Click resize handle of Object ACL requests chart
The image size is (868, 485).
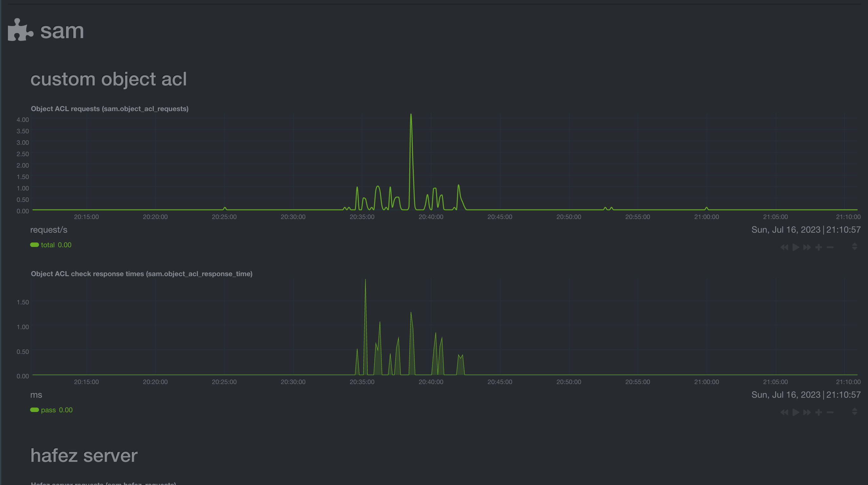(854, 247)
